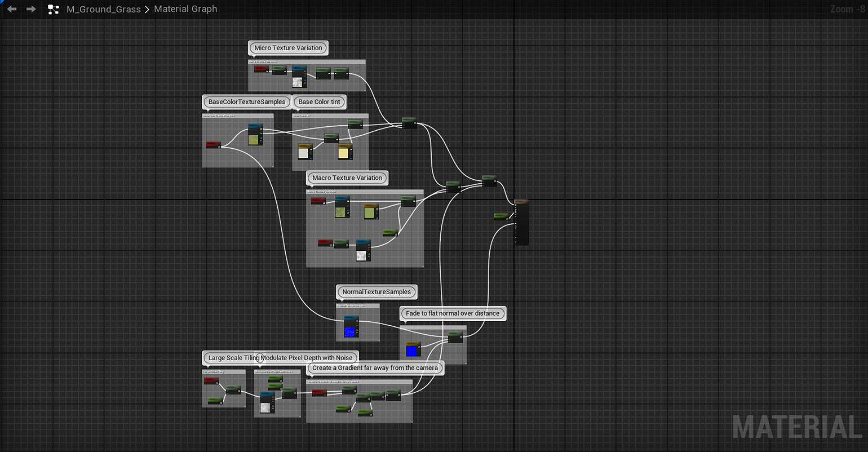Select the blue normal map texture thumbnail
This screenshot has height=452, width=868.
(x=351, y=331)
